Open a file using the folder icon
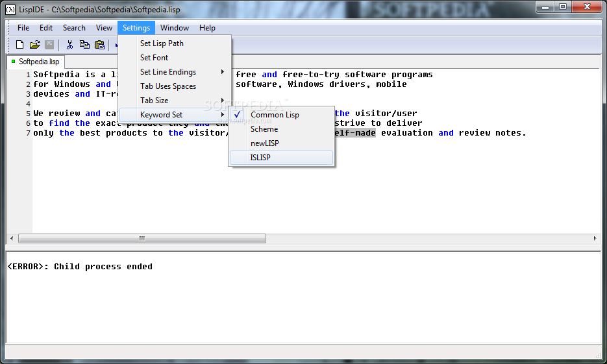This screenshot has width=607, height=364. pyautogui.click(x=34, y=45)
